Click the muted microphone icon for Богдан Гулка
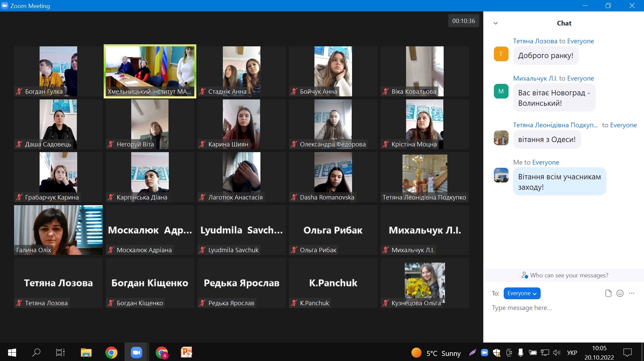Image resolution: width=644 pixels, height=361 pixels. [x=19, y=91]
